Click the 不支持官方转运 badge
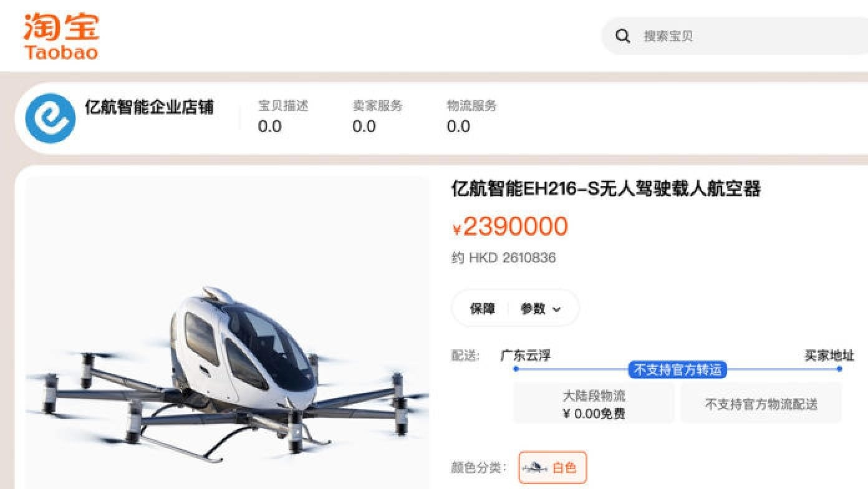 point(677,370)
